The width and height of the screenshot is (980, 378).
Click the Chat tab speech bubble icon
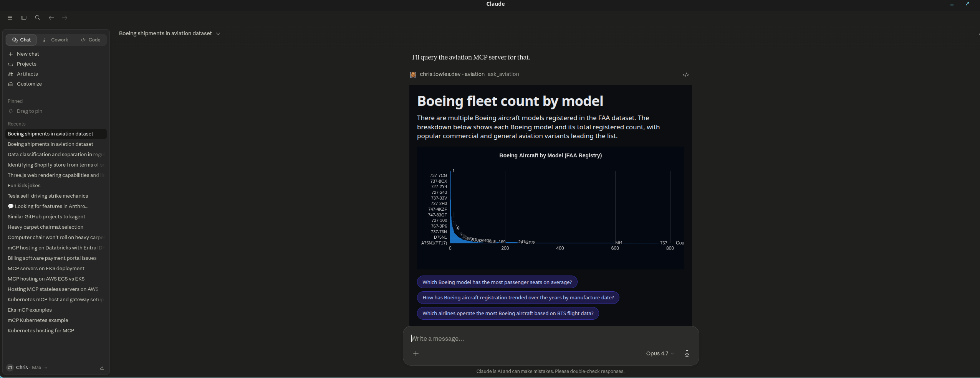point(15,40)
